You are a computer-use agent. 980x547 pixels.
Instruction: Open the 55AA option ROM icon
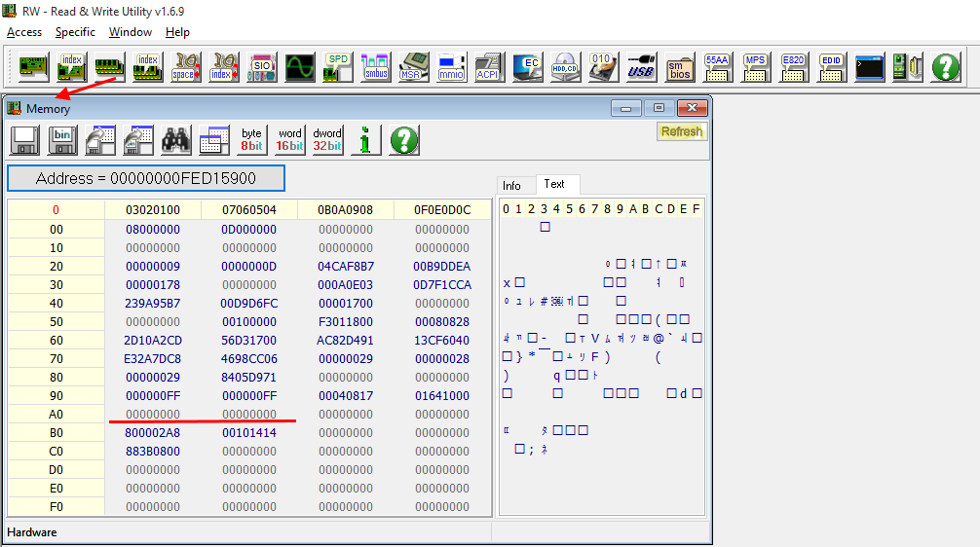click(717, 67)
